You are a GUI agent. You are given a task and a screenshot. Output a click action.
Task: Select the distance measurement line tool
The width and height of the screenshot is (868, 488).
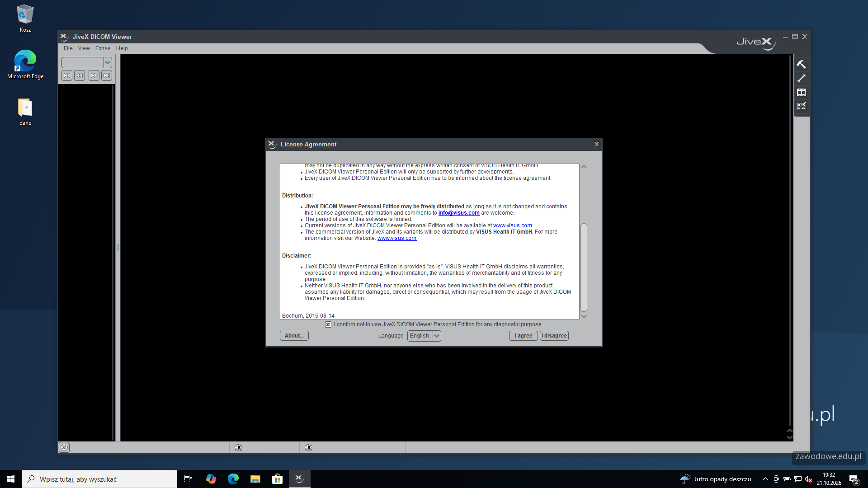click(x=801, y=78)
